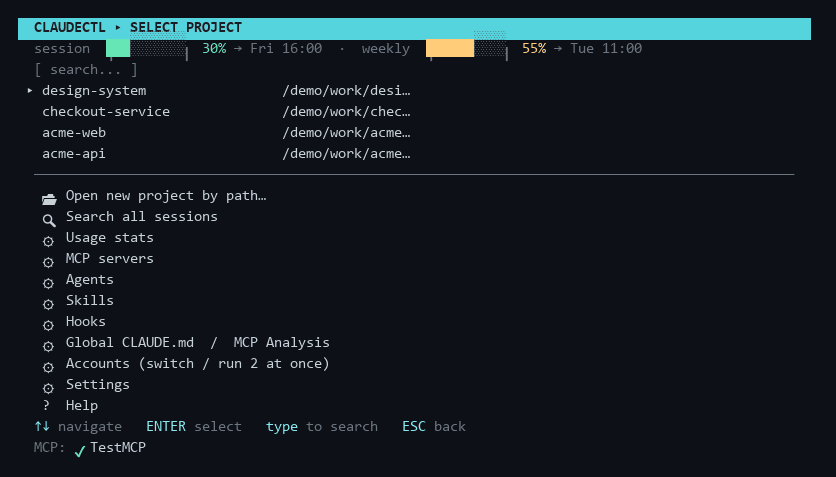Click the type to search hint
This screenshot has height=477, width=836.
pos(322,426)
